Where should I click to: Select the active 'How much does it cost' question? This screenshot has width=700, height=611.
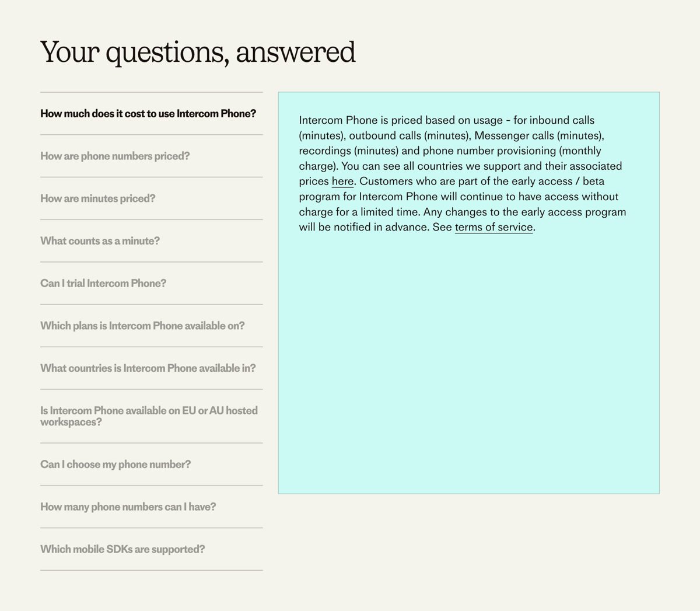pos(148,114)
